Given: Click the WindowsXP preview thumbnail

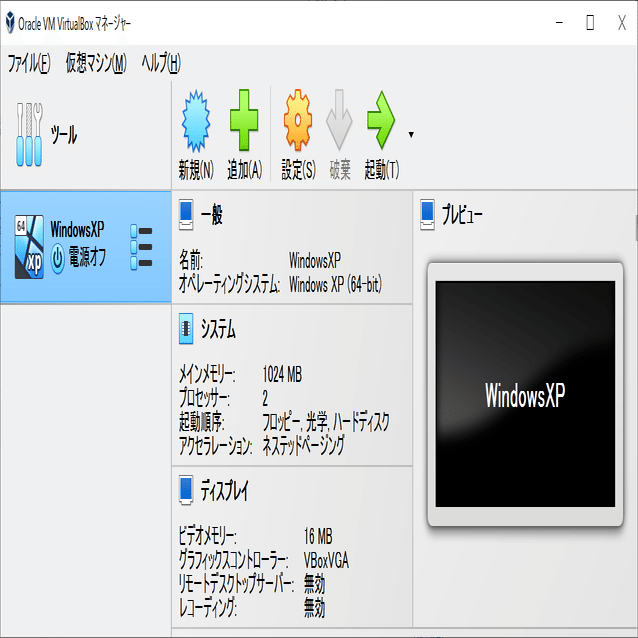Looking at the screenshot, I should click(x=525, y=394).
